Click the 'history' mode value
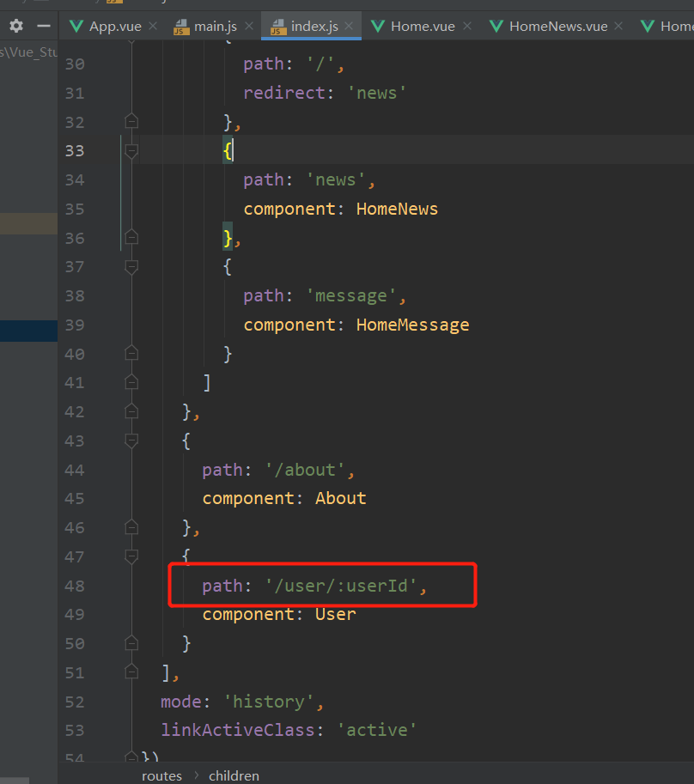694x784 pixels. click(x=269, y=702)
